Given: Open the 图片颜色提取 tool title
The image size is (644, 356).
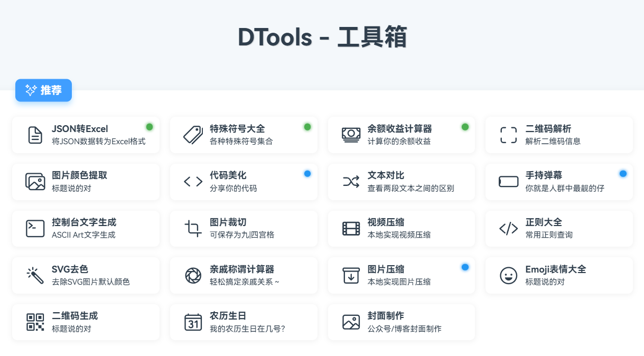Looking at the screenshot, I should click(80, 175).
